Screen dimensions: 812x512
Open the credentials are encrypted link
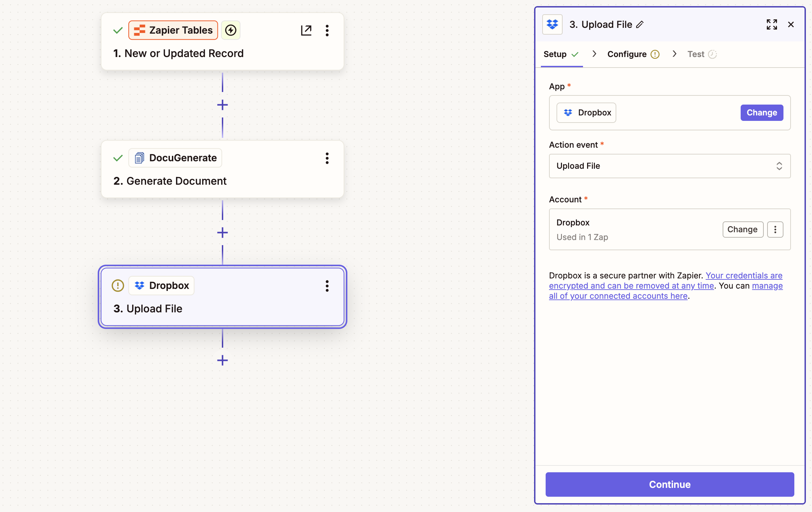tap(666, 280)
